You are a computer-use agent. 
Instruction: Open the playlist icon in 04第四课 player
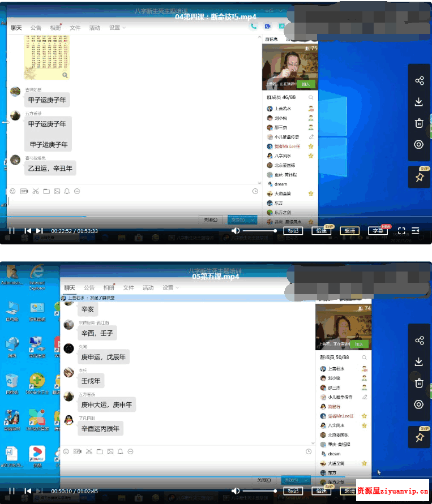(x=416, y=230)
